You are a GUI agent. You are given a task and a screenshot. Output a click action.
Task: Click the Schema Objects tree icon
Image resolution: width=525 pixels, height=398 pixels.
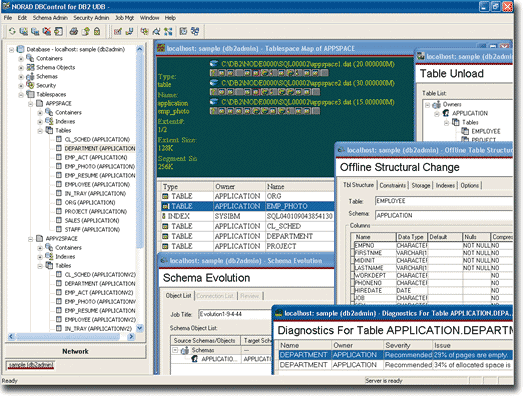[x=30, y=67]
